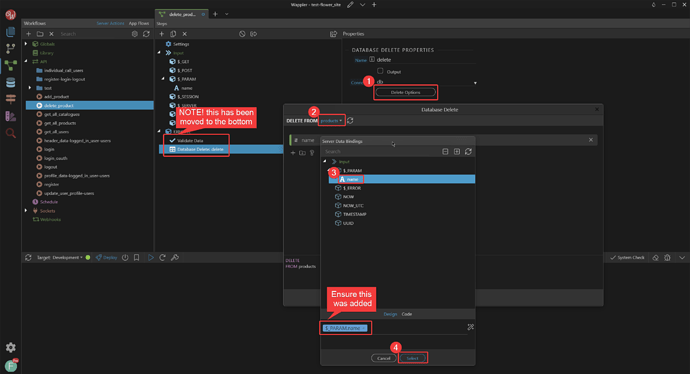Select the Validate Data step

[190, 140]
